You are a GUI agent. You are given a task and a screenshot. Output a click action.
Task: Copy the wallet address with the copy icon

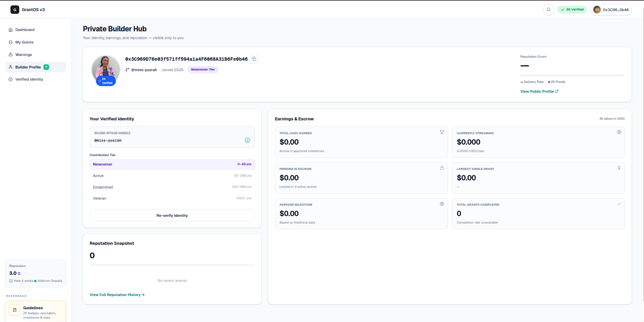click(x=254, y=59)
